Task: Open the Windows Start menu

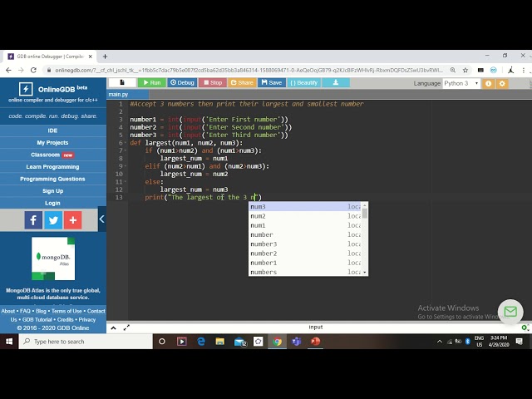Action: [9, 342]
